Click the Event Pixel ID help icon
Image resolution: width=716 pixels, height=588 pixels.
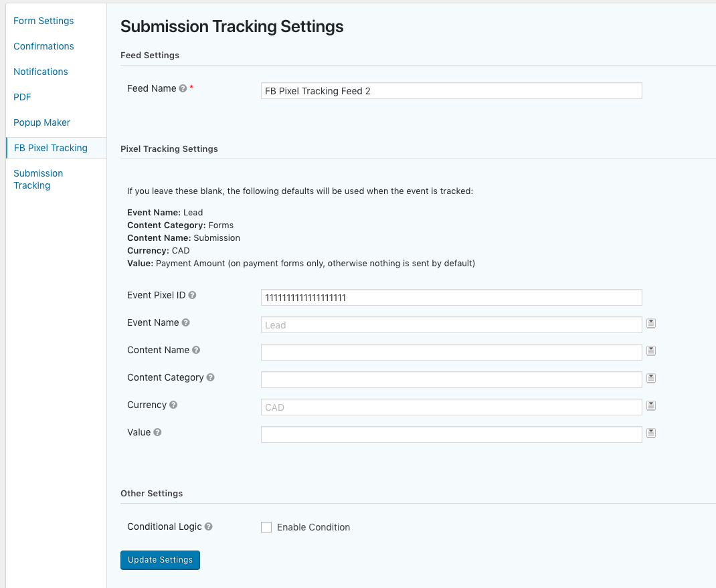[x=192, y=295]
